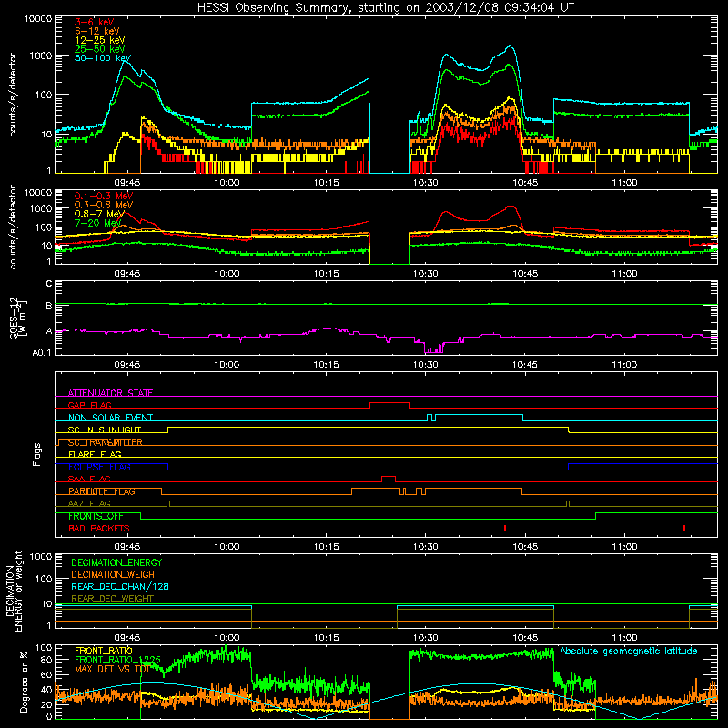Click the PARTICLE_FLAG label

click(x=102, y=491)
